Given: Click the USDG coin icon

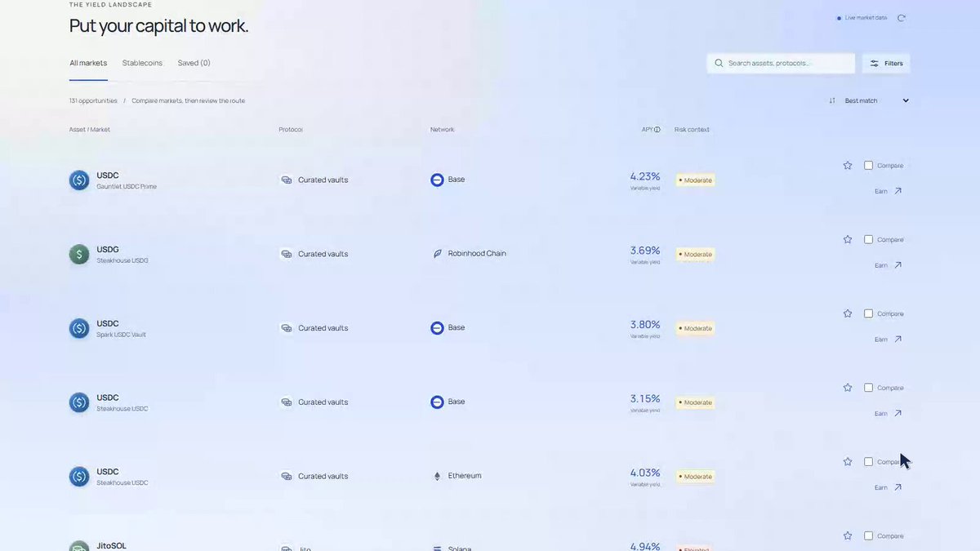Looking at the screenshot, I should 79,255.
